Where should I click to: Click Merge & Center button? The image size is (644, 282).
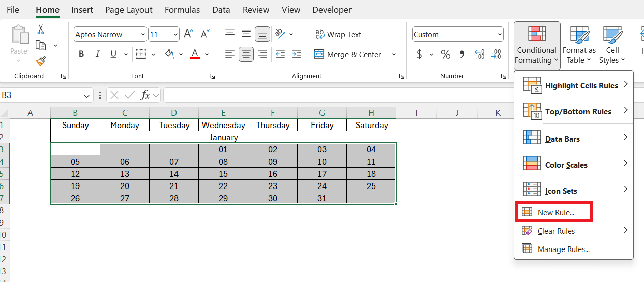348,54
